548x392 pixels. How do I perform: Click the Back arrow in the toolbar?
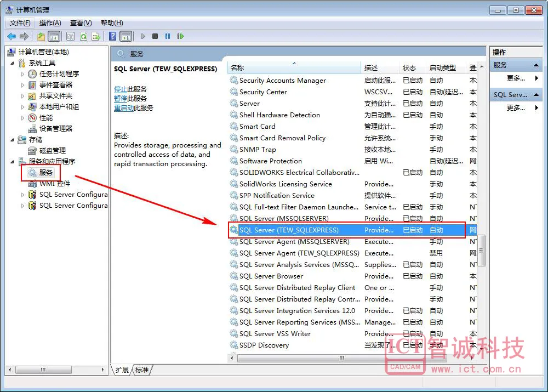[x=12, y=36]
